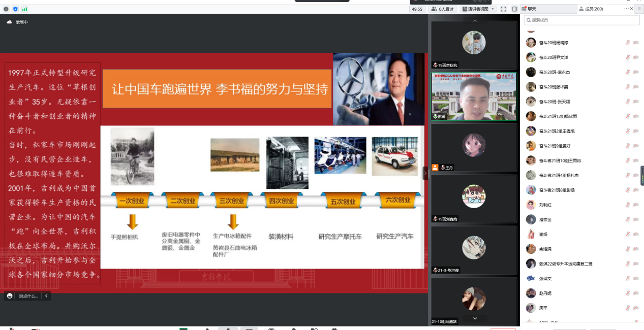Image resolution: width=644 pixels, height=330 pixels.
Task: Select 19班余秋杭 video thumbnail
Action: [x=474, y=45]
